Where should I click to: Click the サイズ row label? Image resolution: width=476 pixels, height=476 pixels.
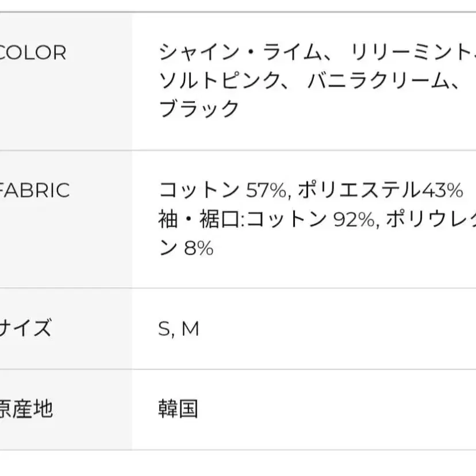26,329
